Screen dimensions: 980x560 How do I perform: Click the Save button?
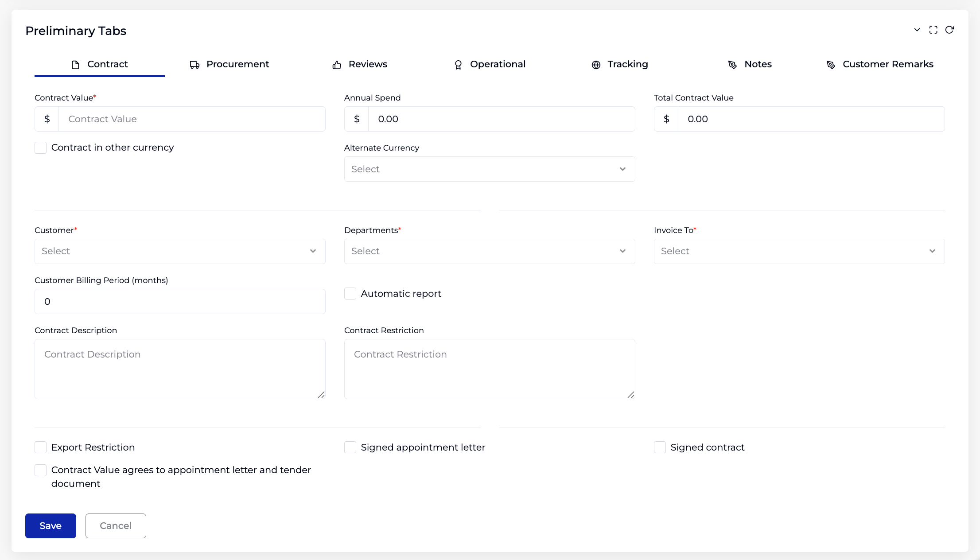point(51,526)
